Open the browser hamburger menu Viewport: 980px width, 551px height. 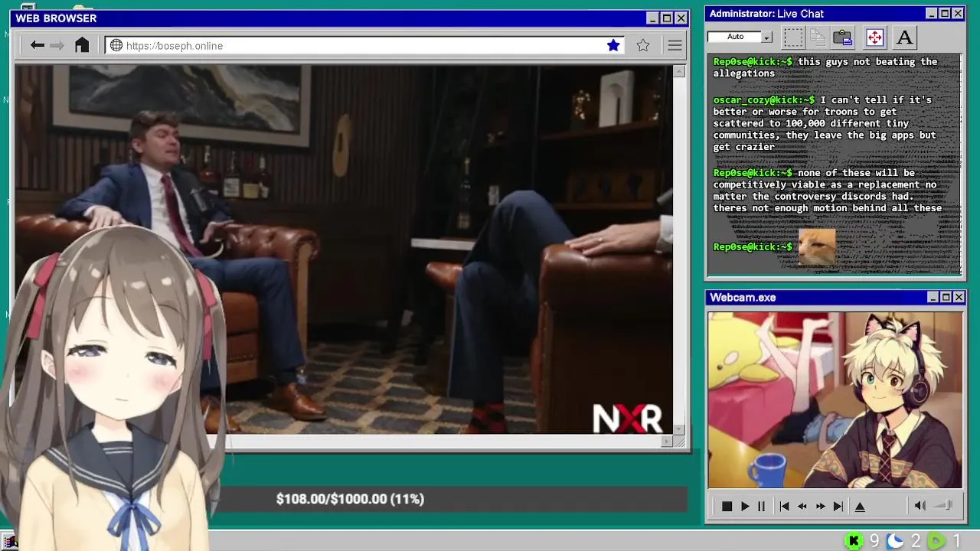tap(675, 46)
